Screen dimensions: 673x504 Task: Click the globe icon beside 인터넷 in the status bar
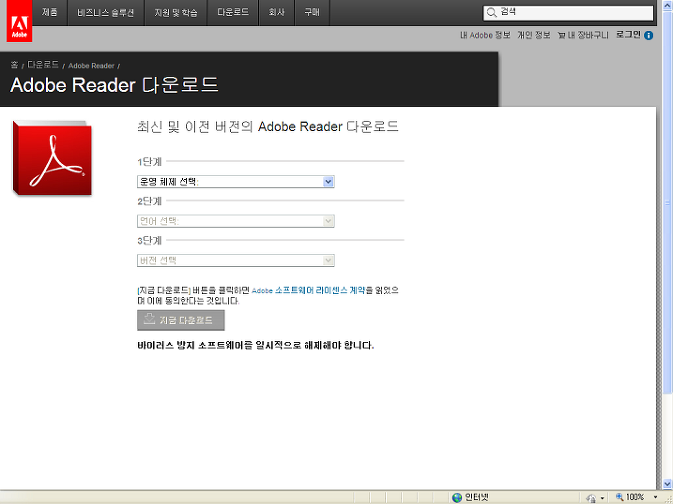(x=457, y=497)
